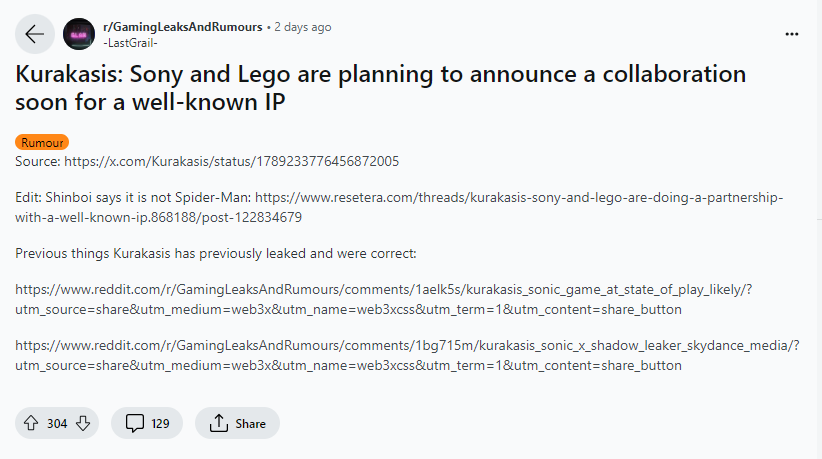The width and height of the screenshot is (822, 459).
Task: Click the post title about Sony and Lego
Action: tap(380, 88)
